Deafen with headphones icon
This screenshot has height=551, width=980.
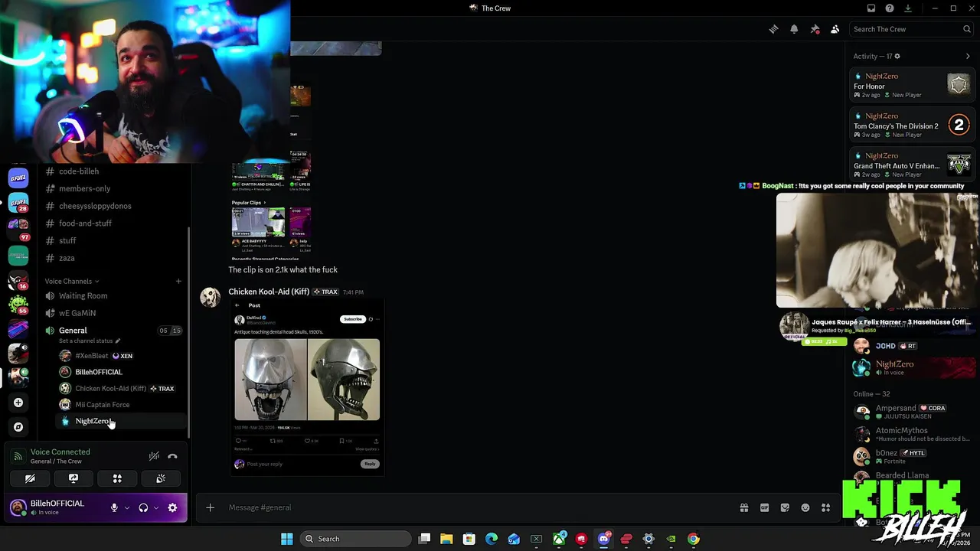click(x=142, y=507)
